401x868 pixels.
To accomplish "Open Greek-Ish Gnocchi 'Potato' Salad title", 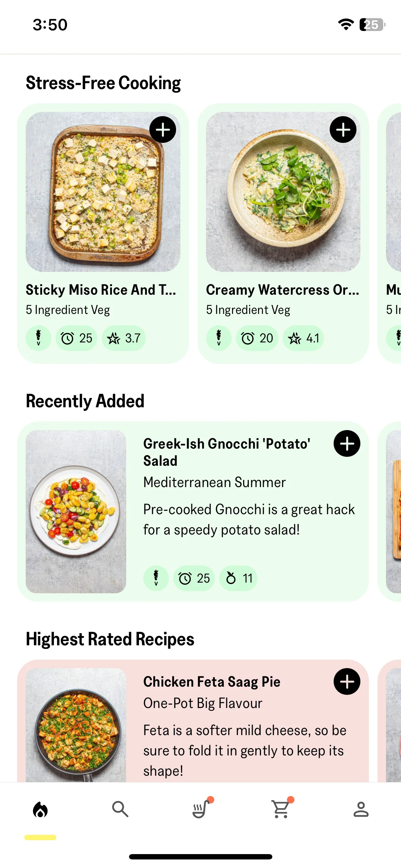I will pyautogui.click(x=227, y=452).
